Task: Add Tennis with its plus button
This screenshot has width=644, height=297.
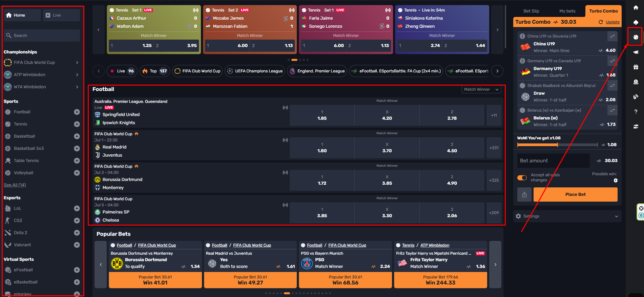Action: [x=77, y=124]
